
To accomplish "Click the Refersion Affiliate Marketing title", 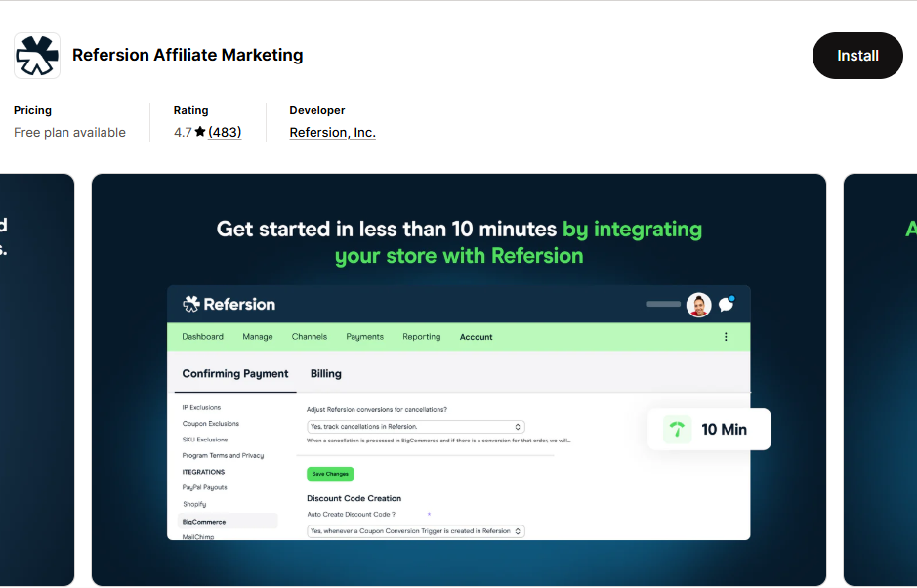I will pyautogui.click(x=188, y=55).
